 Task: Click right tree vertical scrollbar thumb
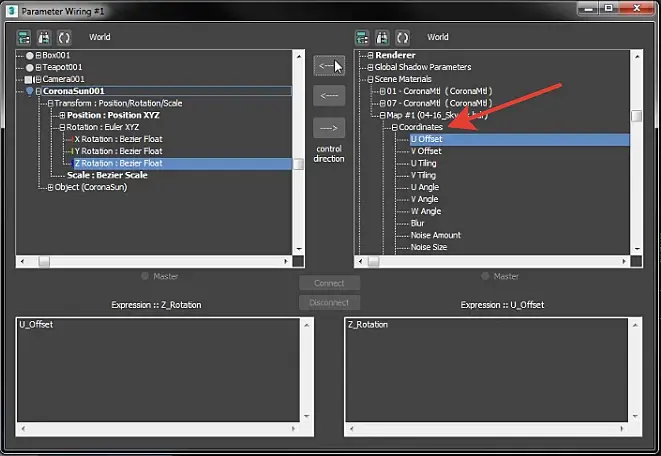point(637,116)
